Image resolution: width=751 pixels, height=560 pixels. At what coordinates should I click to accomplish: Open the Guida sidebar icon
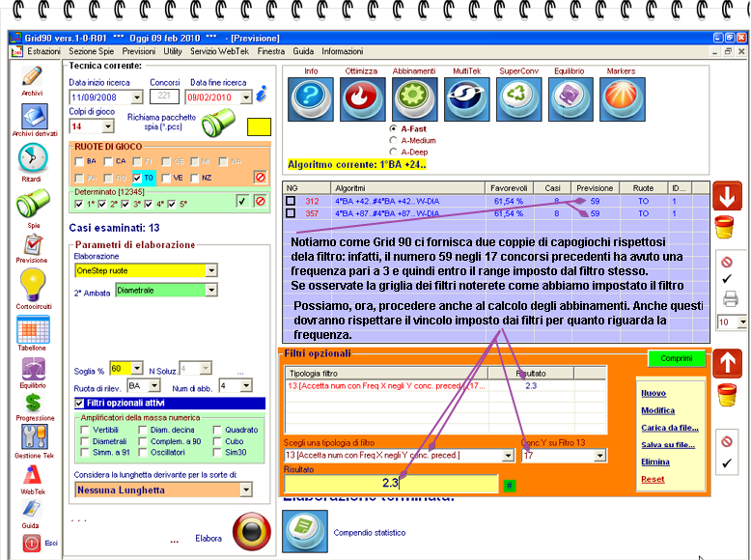(x=31, y=509)
